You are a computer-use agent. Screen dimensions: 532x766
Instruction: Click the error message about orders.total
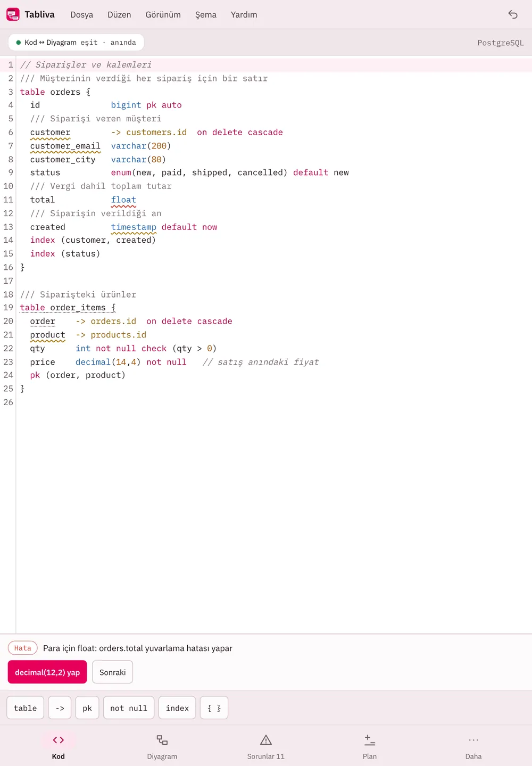[x=138, y=648]
